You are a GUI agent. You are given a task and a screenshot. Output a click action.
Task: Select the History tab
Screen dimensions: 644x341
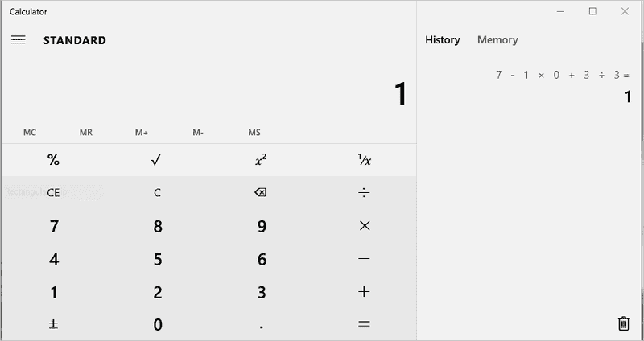pos(443,40)
